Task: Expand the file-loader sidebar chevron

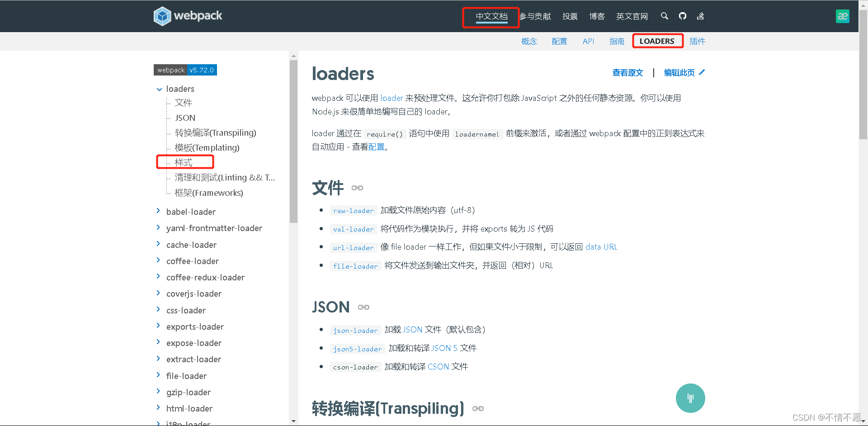Action: (158, 375)
